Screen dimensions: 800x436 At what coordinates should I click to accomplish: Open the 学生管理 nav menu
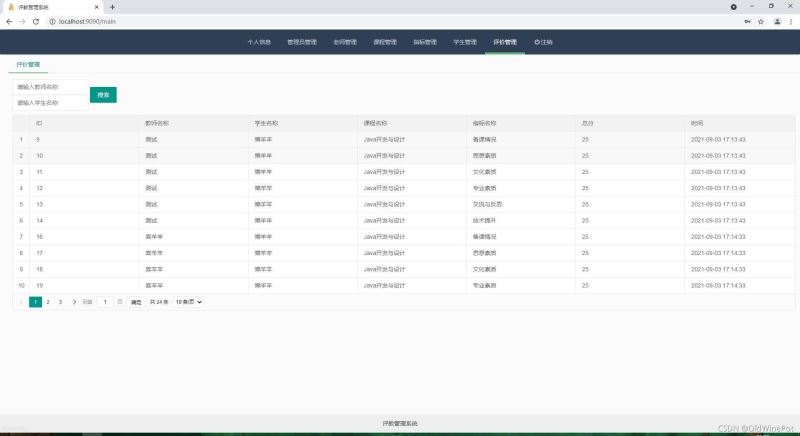(x=465, y=42)
